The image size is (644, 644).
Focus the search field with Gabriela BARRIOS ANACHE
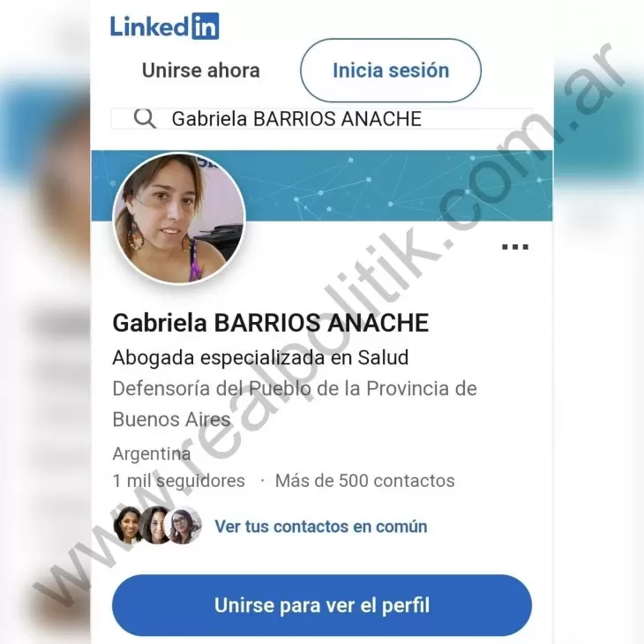[x=322, y=119]
